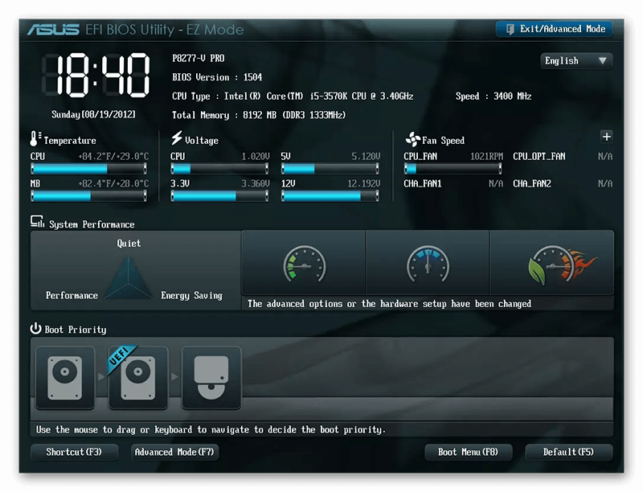Click the 5V voltage bar
Screen dimensions: 643x492
(x=330, y=169)
